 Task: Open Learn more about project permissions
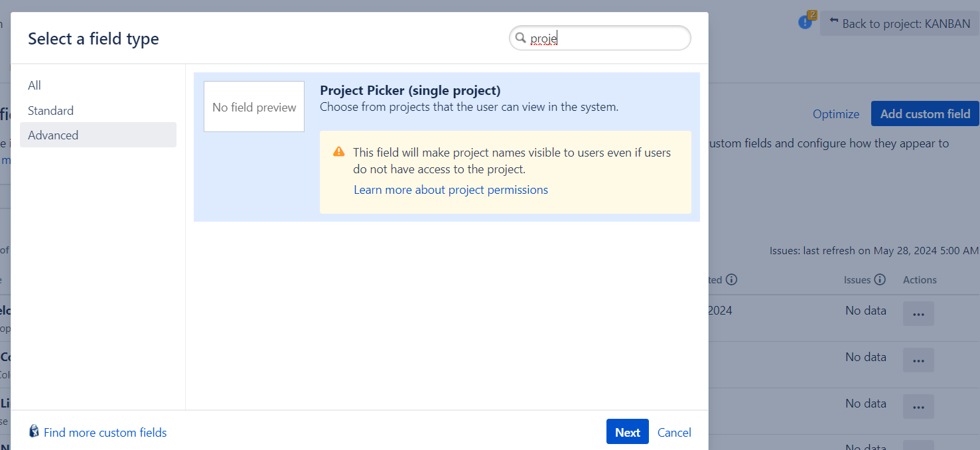[451, 190]
